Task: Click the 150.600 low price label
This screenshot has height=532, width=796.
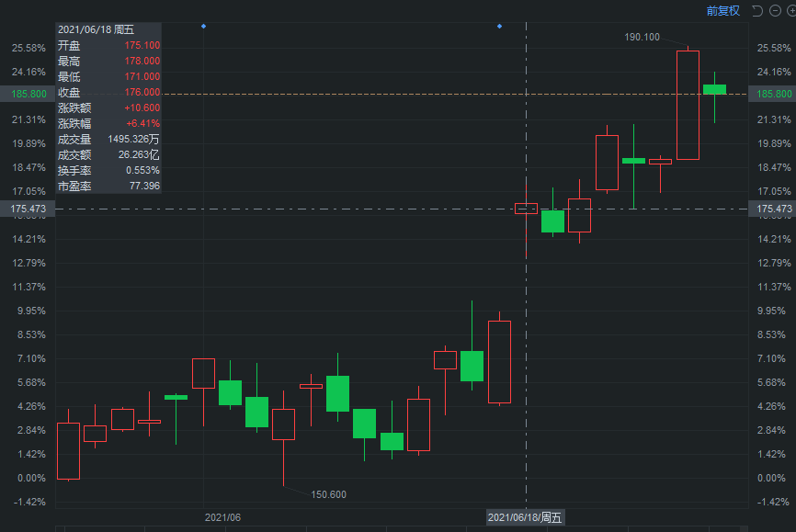Action: pos(329,494)
